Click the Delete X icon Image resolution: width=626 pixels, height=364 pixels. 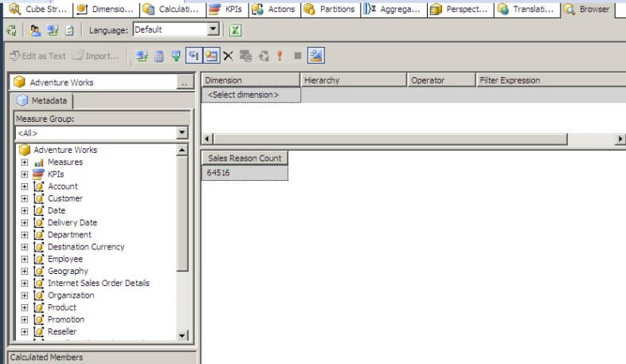point(228,56)
